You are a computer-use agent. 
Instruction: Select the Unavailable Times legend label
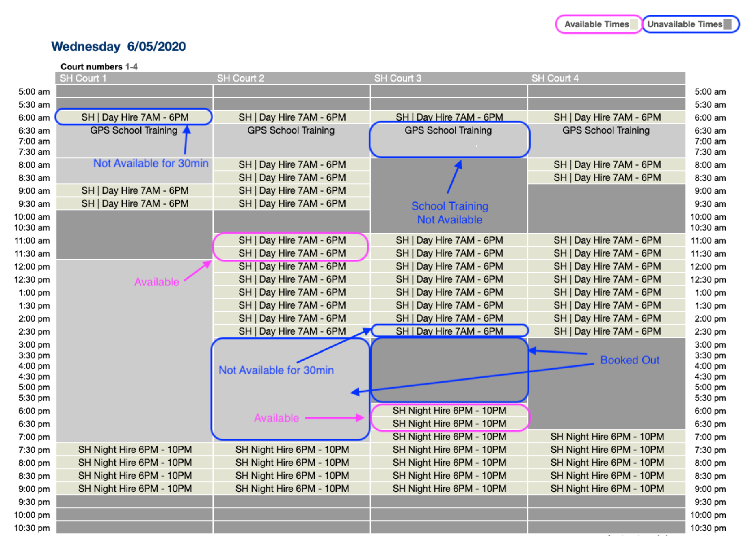click(685, 24)
